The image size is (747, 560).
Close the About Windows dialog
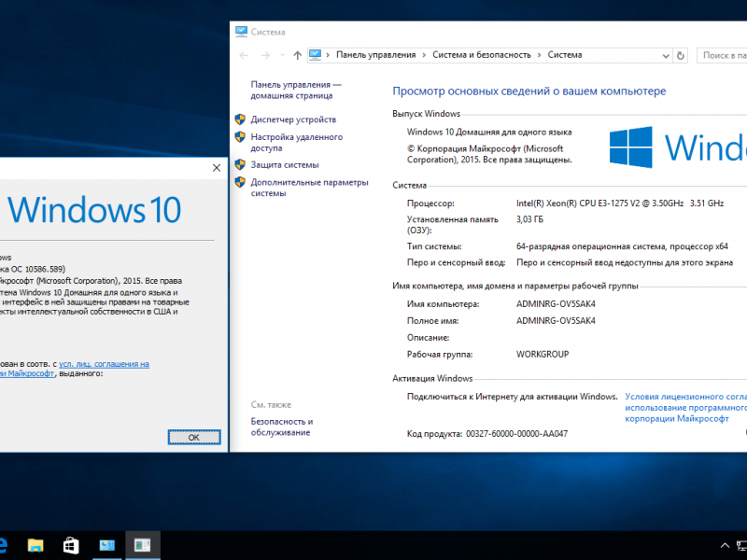point(217,168)
